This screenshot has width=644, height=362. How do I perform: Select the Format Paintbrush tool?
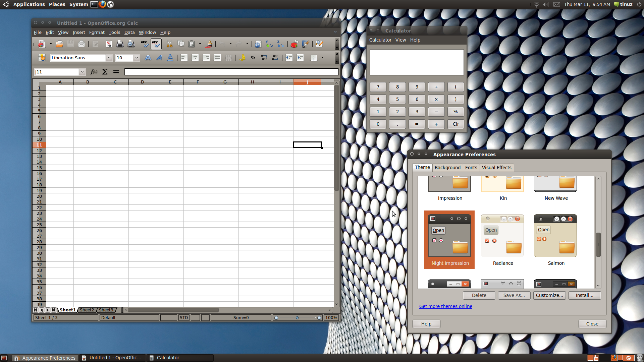pyautogui.click(x=209, y=44)
